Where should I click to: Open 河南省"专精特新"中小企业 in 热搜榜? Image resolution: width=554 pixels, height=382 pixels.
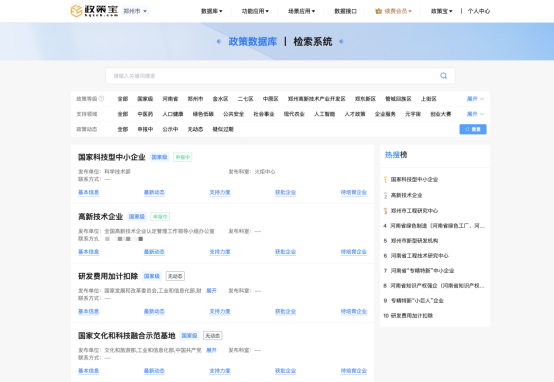point(422,271)
